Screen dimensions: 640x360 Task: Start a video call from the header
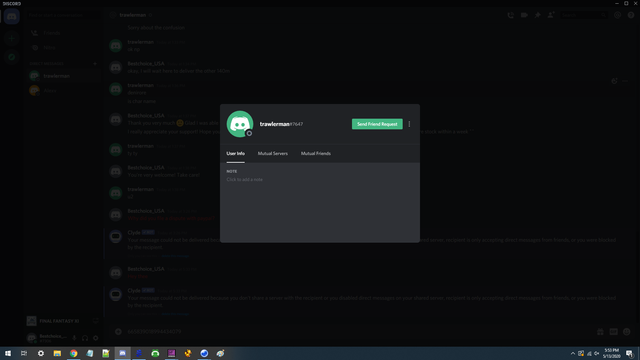[x=524, y=15]
